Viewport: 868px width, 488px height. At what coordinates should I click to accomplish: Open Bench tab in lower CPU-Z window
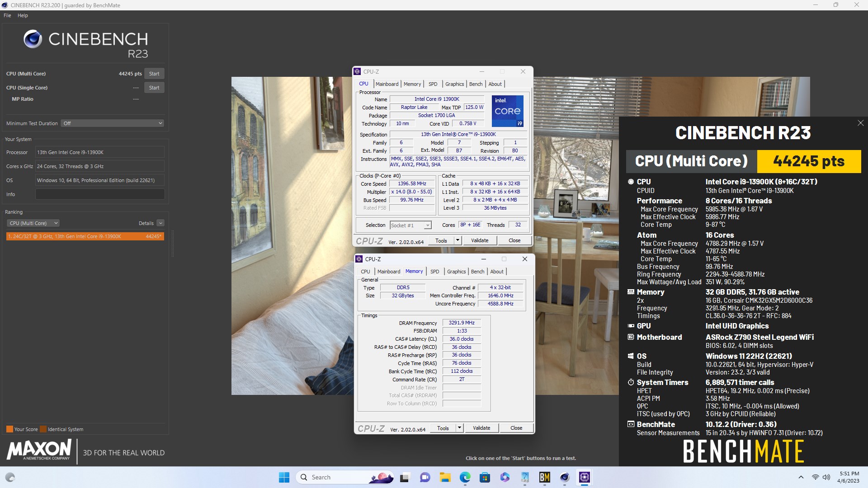click(477, 272)
